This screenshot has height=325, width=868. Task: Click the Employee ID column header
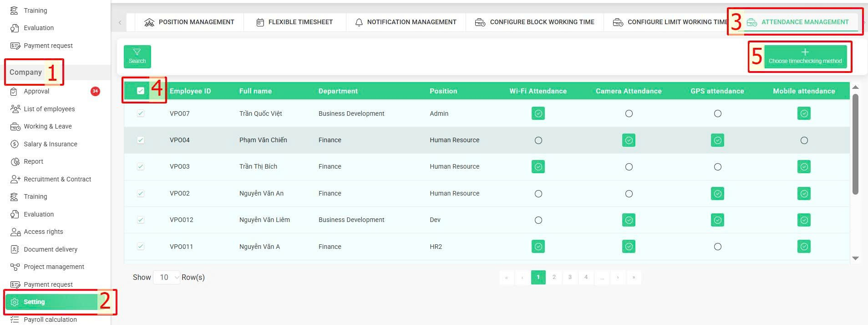tap(190, 91)
